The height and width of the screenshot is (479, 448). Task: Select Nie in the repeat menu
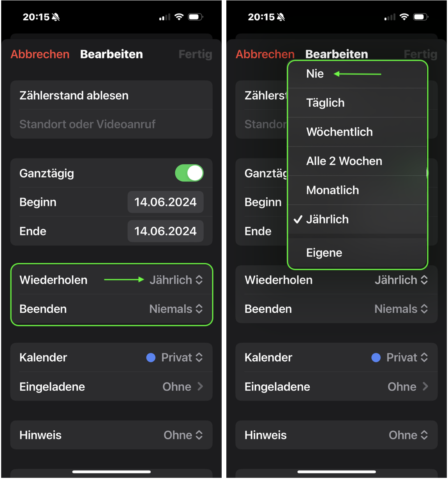(315, 74)
